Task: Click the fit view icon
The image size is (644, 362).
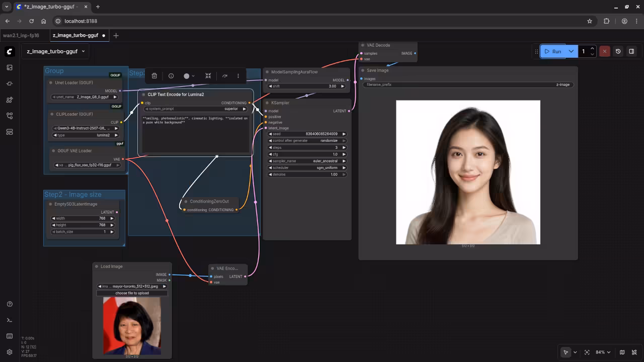Action: tap(587, 352)
